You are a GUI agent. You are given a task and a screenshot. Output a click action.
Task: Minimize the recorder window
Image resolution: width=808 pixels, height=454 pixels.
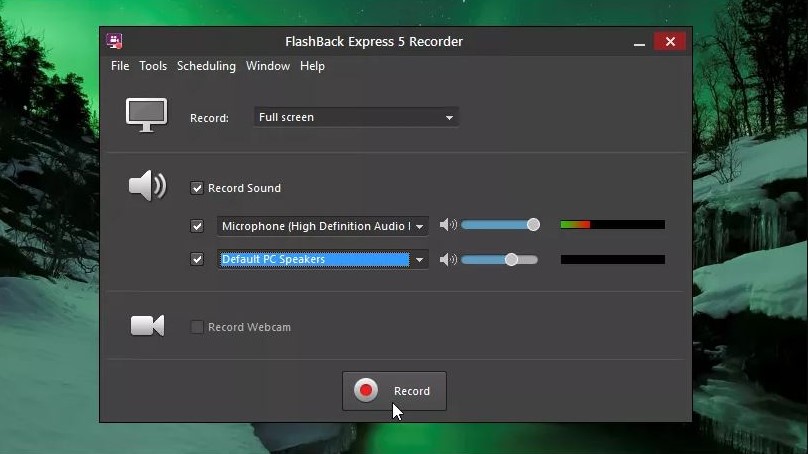coord(638,42)
